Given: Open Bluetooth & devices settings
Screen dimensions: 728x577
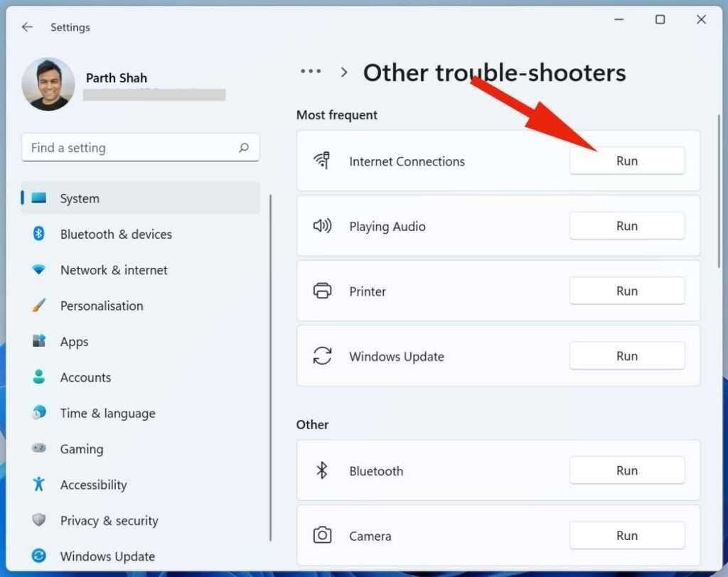Looking at the screenshot, I should (x=115, y=234).
